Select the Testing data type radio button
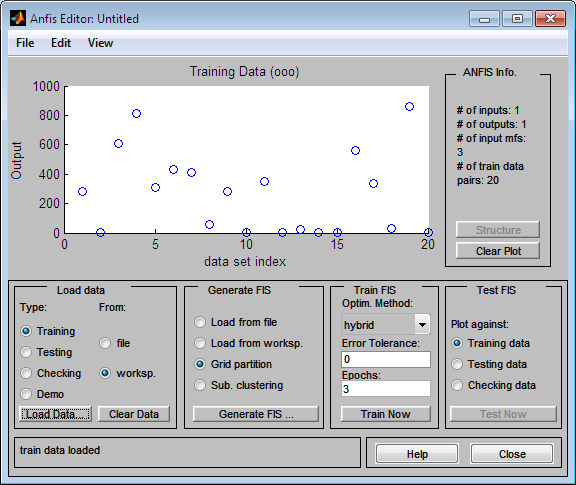This screenshot has height=485, width=576. [26, 352]
